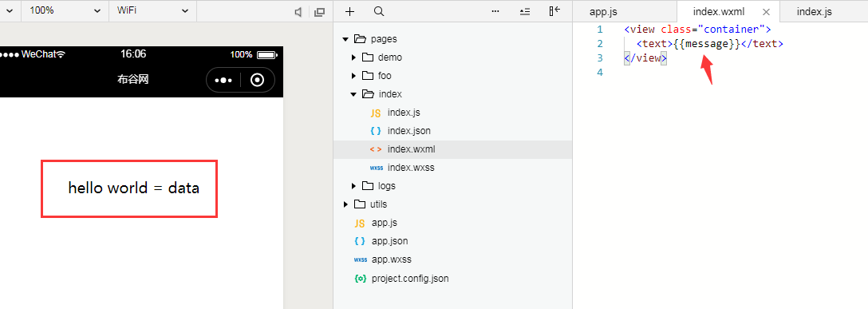Detach the simulator window icon

click(x=319, y=12)
